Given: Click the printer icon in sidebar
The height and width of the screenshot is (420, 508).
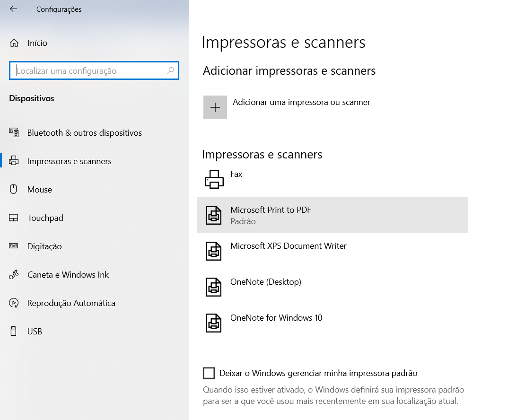Looking at the screenshot, I should (14, 161).
